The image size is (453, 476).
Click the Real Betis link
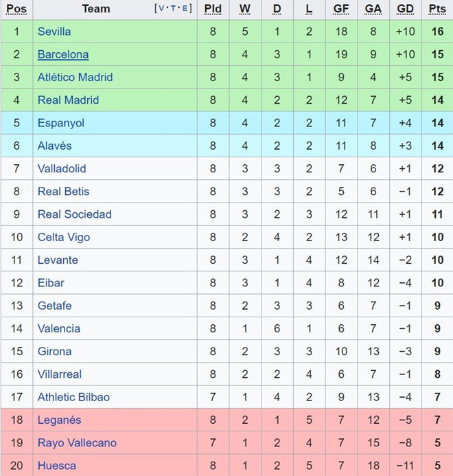[63, 192]
